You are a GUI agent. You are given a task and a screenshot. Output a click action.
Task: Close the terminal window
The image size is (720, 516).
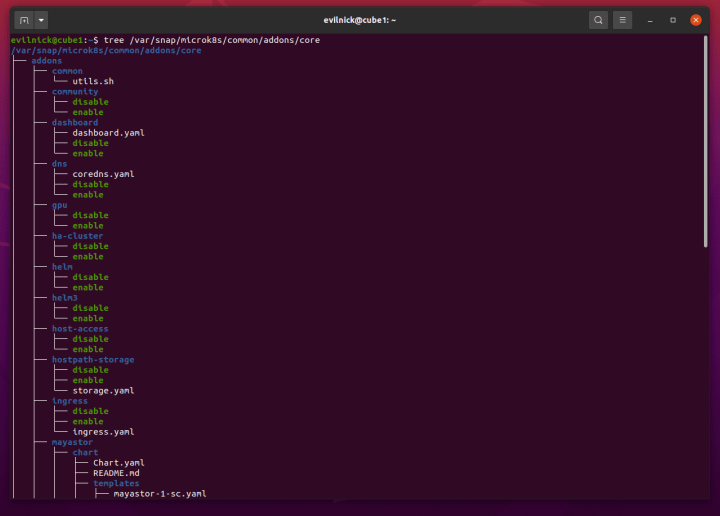click(696, 20)
